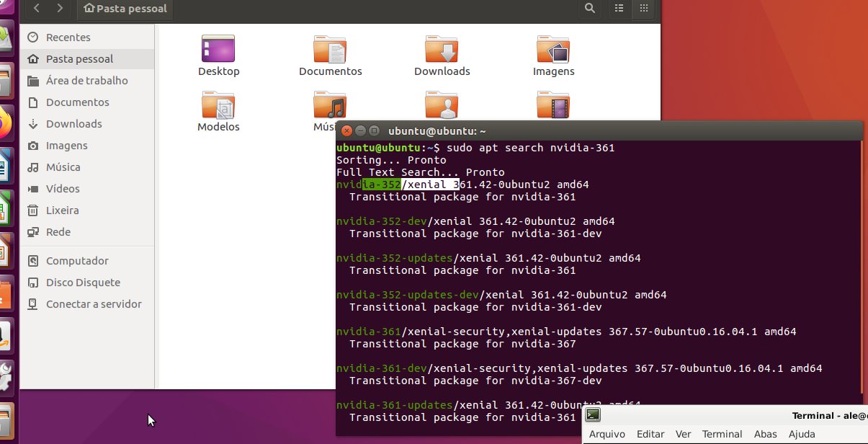Click 'Transitional package for nvidia-367' line
The width and height of the screenshot is (868, 444).
click(462, 344)
